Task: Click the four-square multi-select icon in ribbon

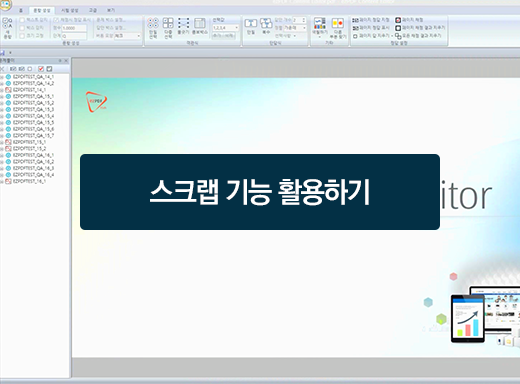Action: [x=168, y=23]
